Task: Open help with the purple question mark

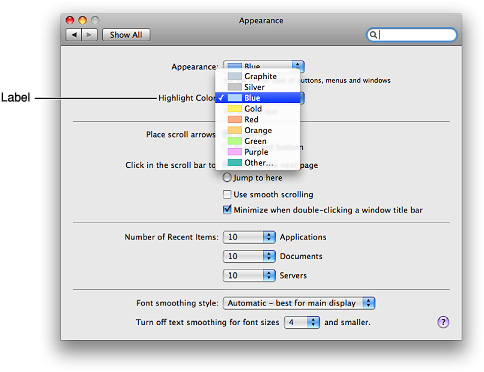Action: [443, 322]
